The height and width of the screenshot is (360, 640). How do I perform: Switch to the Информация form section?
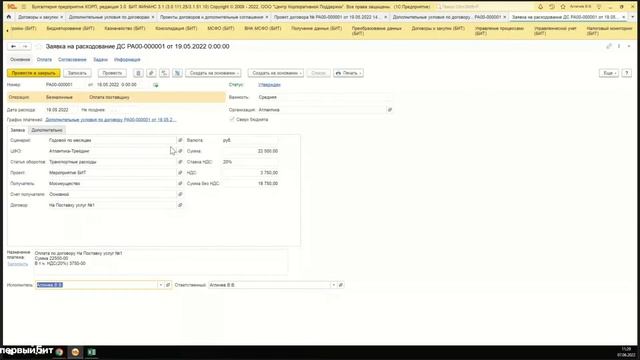tap(127, 60)
